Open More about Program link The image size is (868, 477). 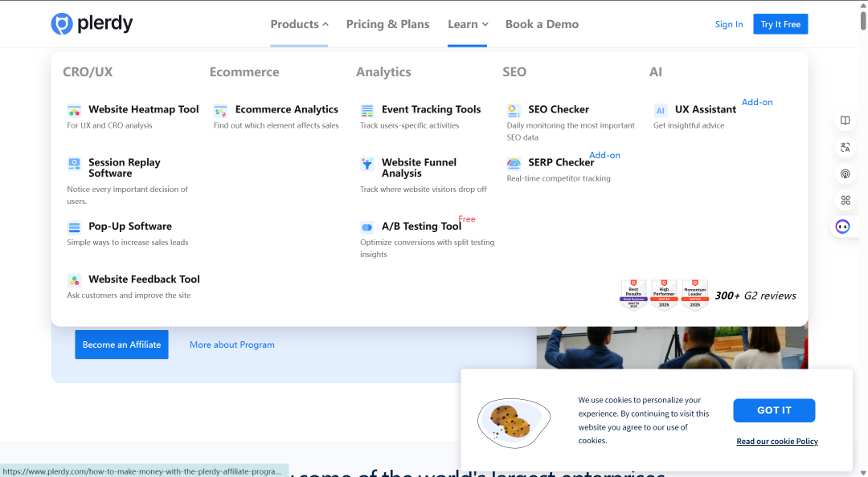[232, 344]
